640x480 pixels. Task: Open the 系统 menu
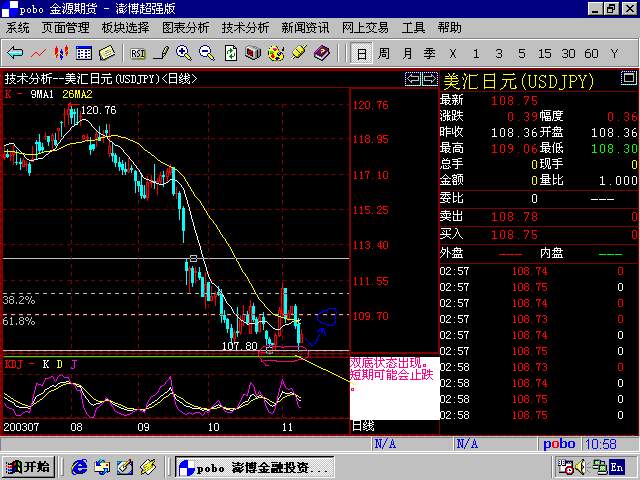tap(18, 28)
